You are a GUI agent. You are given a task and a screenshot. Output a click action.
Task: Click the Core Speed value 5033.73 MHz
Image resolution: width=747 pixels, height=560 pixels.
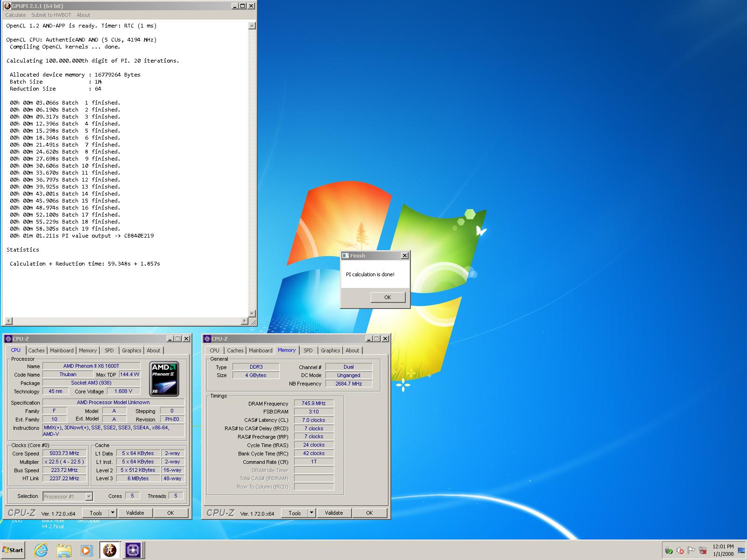(x=65, y=453)
